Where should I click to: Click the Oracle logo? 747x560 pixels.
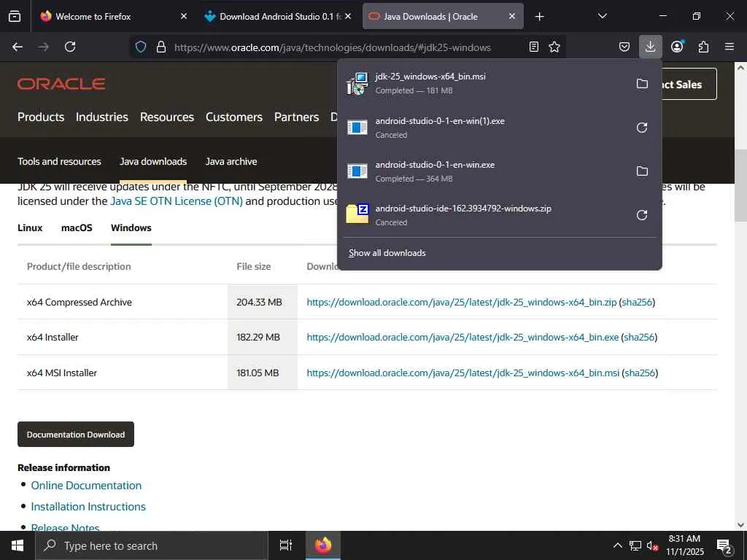point(61,84)
